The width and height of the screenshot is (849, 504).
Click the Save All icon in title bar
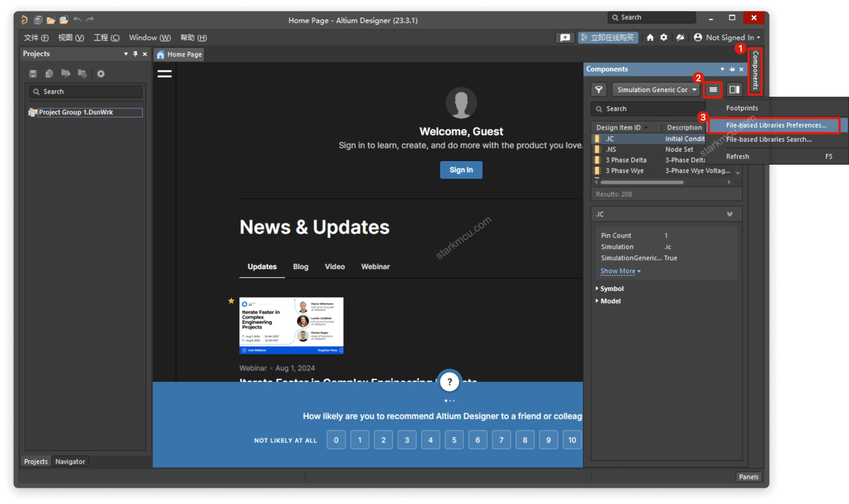coord(38,20)
